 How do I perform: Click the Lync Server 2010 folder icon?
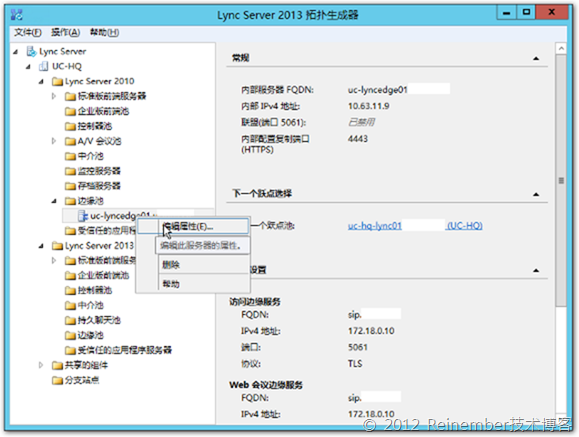(57, 81)
